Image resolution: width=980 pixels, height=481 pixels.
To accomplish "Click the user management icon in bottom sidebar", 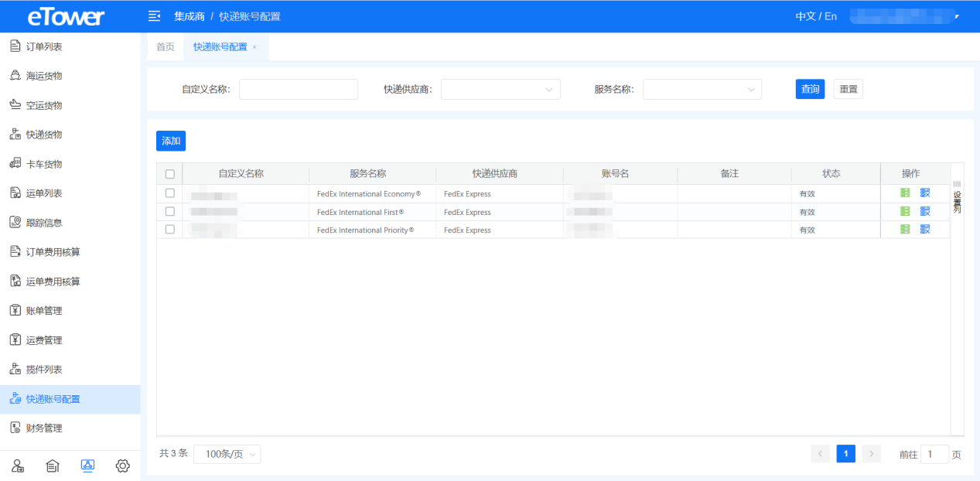I will click(18, 466).
